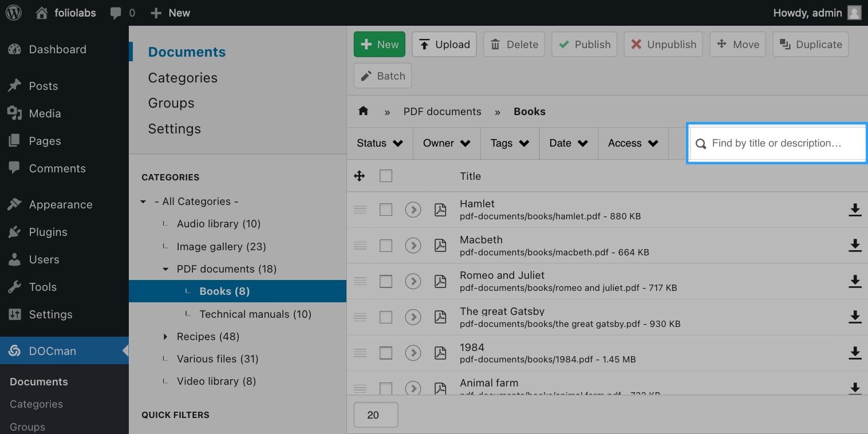Click the ordering column header icon

click(x=360, y=176)
